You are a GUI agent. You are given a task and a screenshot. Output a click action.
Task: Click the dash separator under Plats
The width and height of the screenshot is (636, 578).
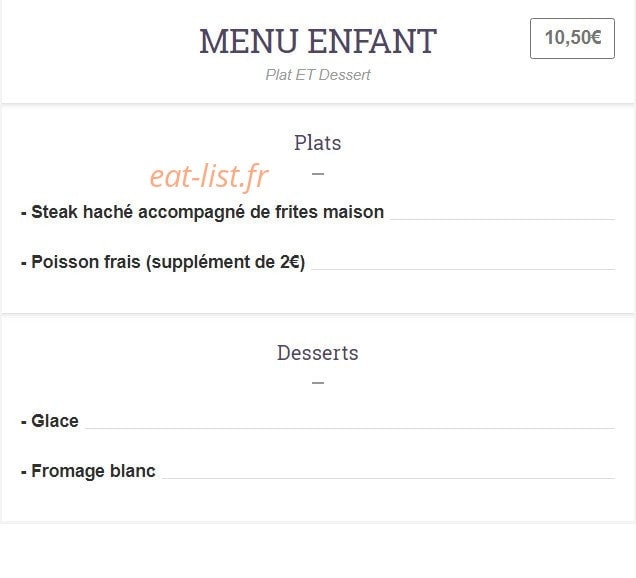[x=318, y=174]
